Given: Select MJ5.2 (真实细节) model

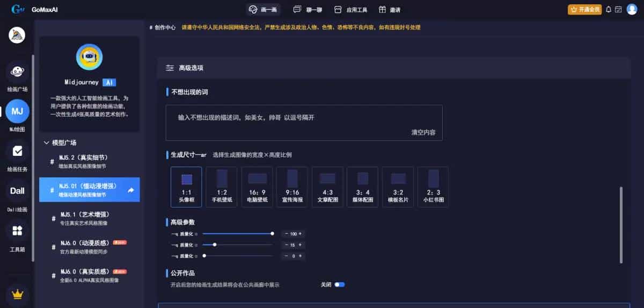Looking at the screenshot, I should coord(90,162).
